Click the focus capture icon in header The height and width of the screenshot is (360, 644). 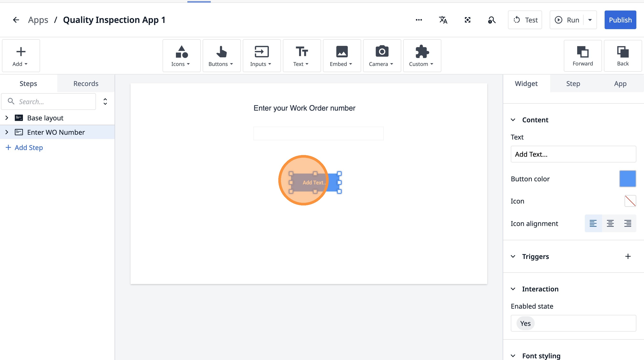[467, 20]
